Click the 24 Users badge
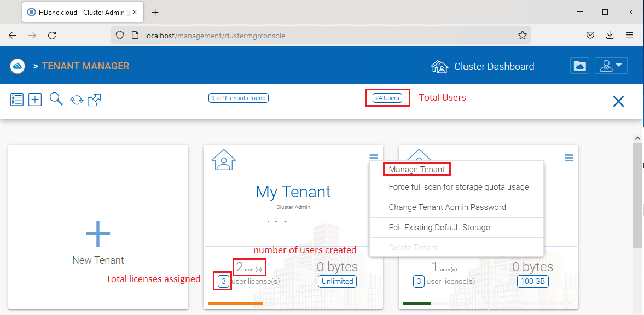The width and height of the screenshot is (644, 315). (387, 97)
